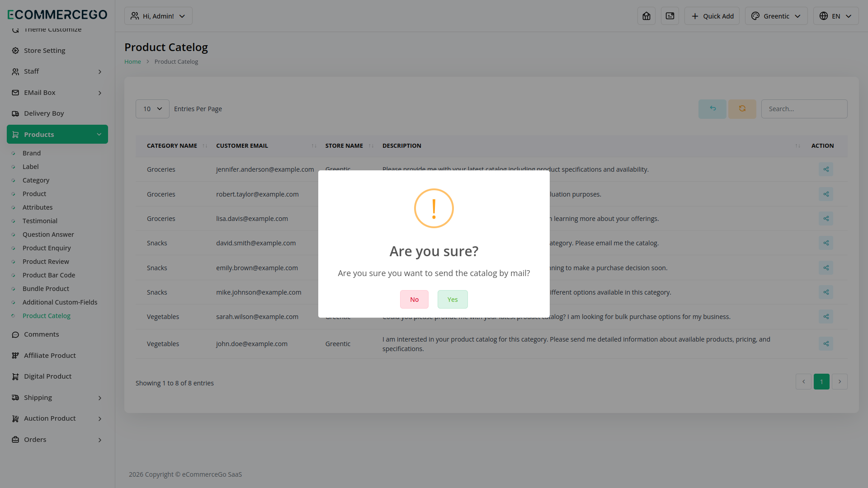
Task: Open Delivery Boy in sidebar
Action: (x=57, y=113)
